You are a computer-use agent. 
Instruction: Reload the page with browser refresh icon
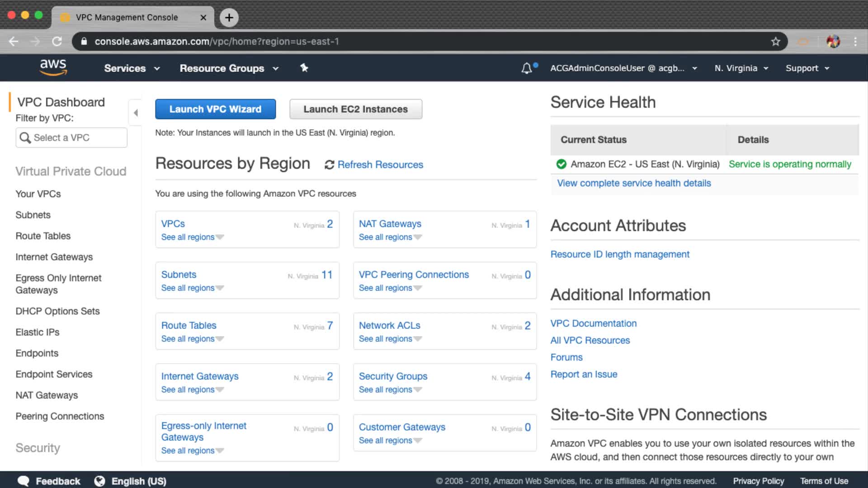point(57,42)
